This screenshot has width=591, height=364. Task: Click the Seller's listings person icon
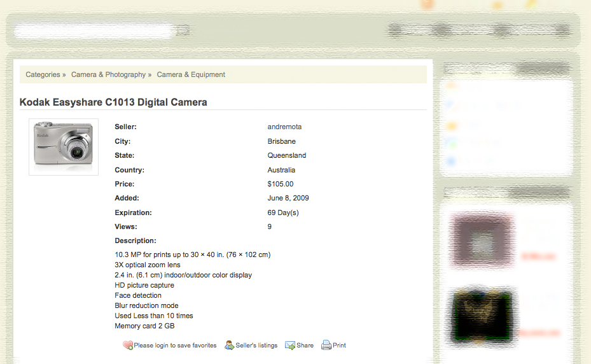click(x=229, y=345)
